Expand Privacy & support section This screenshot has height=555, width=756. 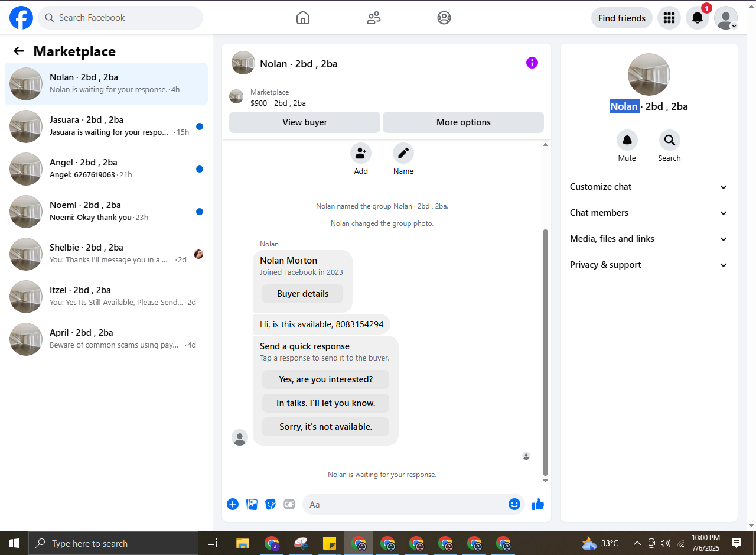click(x=649, y=265)
